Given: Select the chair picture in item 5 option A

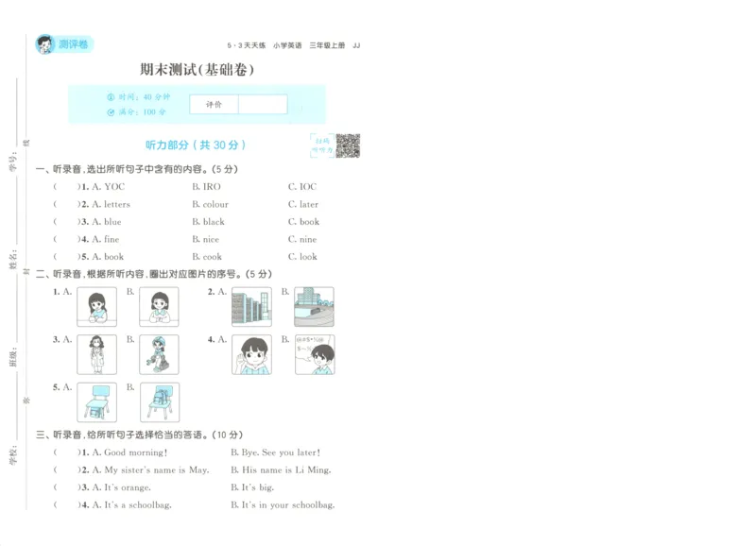Looking at the screenshot, I should click(x=97, y=400).
